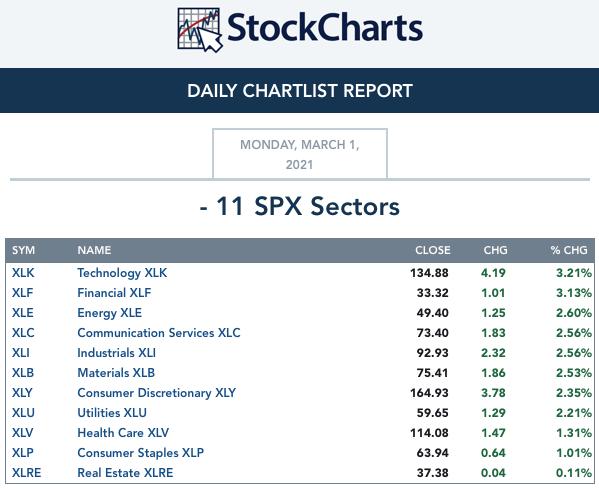Open the Industrials XLI link
The image size is (599, 489).
point(117,353)
